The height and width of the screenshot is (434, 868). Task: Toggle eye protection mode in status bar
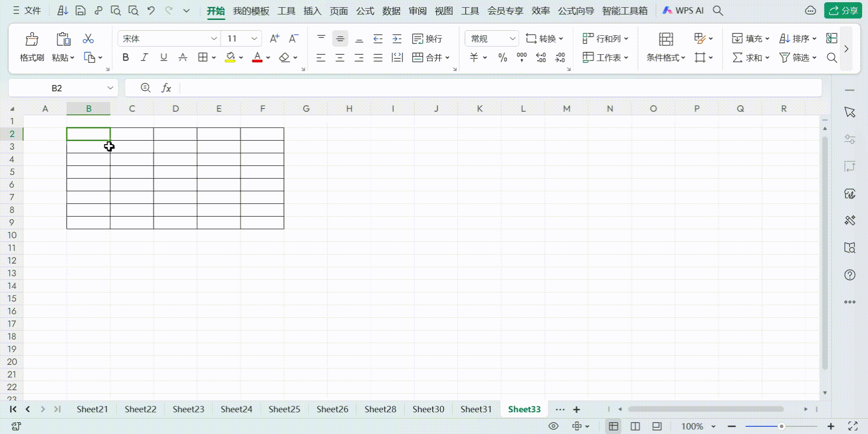pos(553,426)
